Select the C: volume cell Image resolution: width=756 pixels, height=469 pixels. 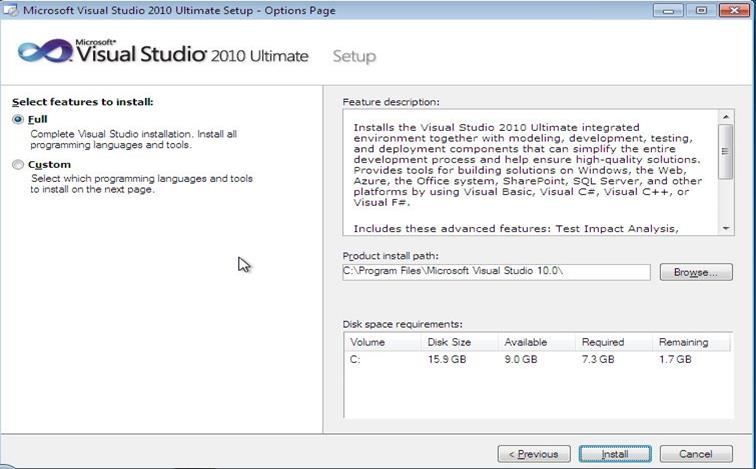[x=355, y=360]
